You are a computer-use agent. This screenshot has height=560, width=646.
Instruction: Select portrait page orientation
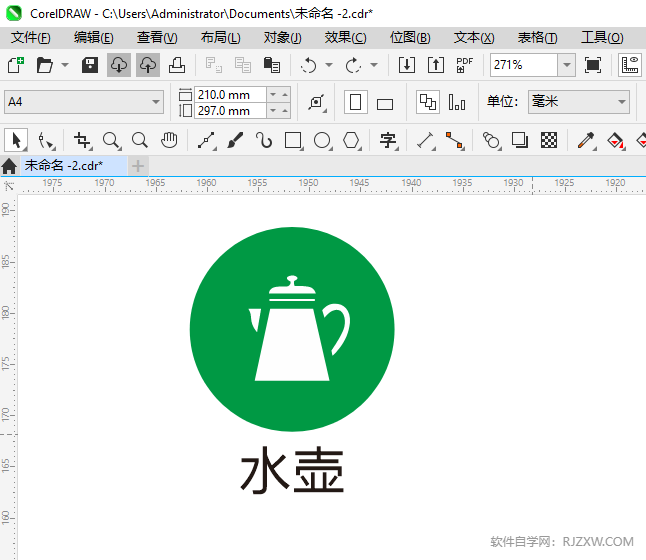tap(356, 102)
